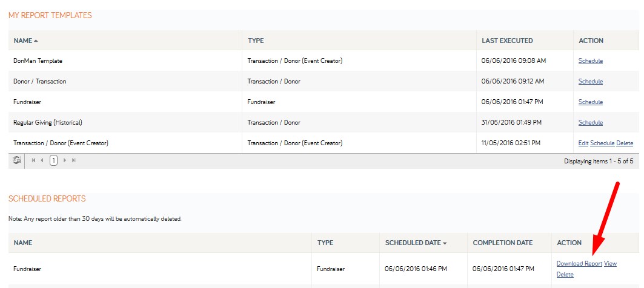This screenshot has width=644, height=288.
Task: Sort templates by Type column header
Action: [256, 41]
